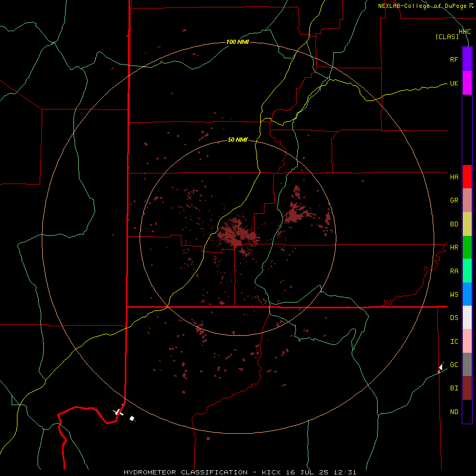This screenshot has height=476, width=476.
Task: Click the [CLAS] unit label
Action: click(447, 36)
